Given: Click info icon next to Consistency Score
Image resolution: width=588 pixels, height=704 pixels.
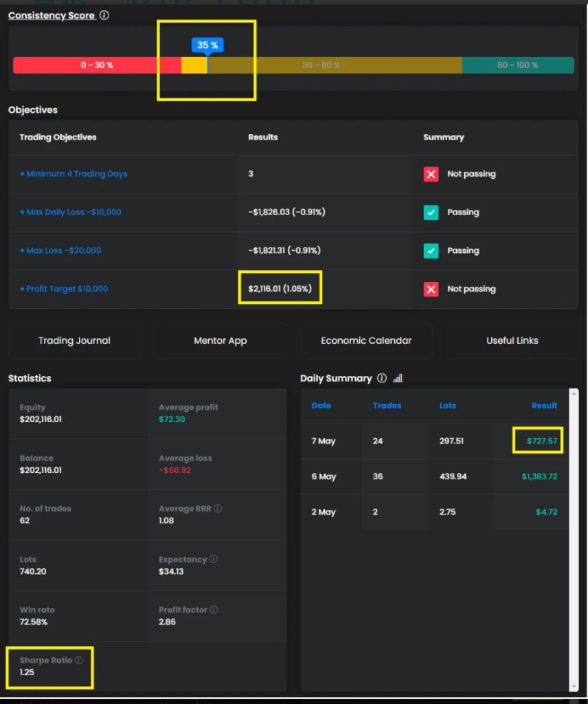Looking at the screenshot, I should [104, 15].
